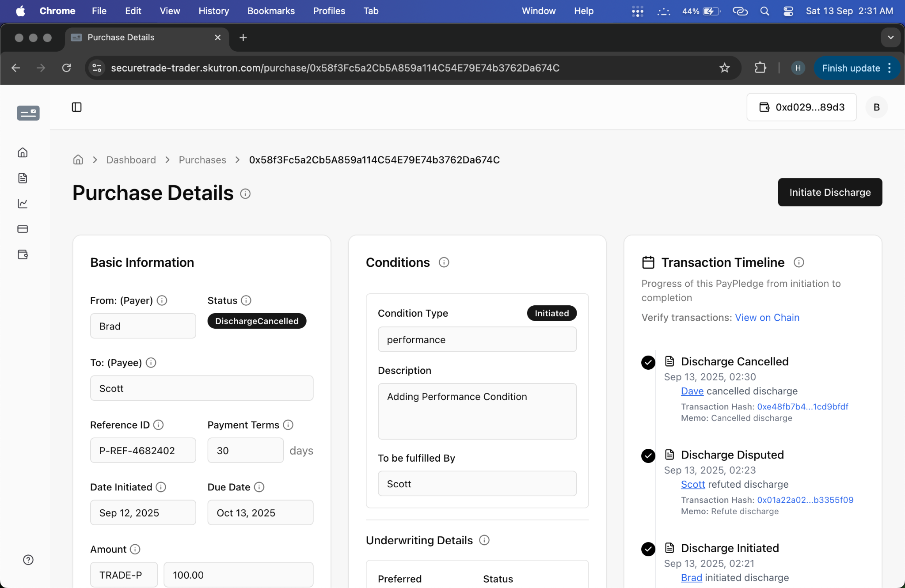Click the Dave link under Discharge Cancelled
Image resolution: width=905 pixels, height=588 pixels.
[x=692, y=391]
